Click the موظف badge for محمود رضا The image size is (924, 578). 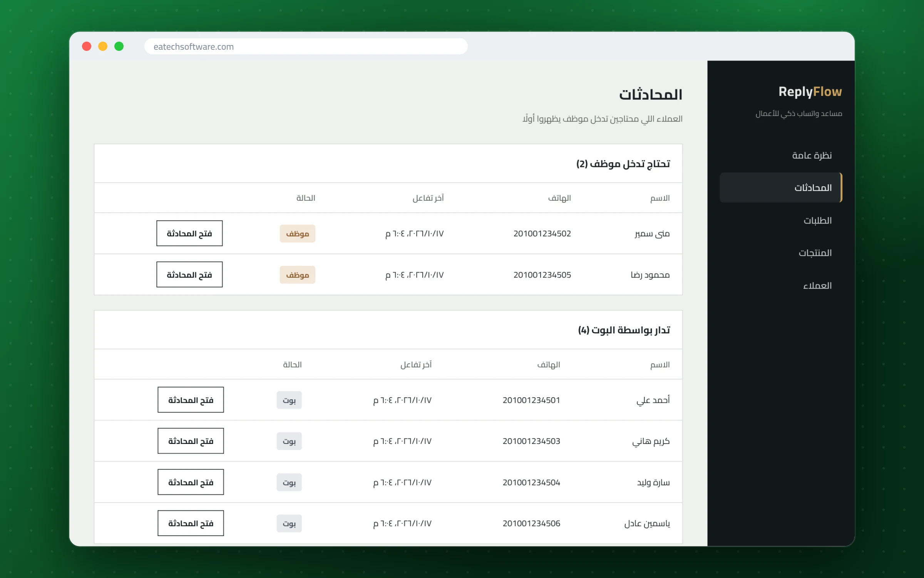[298, 275]
